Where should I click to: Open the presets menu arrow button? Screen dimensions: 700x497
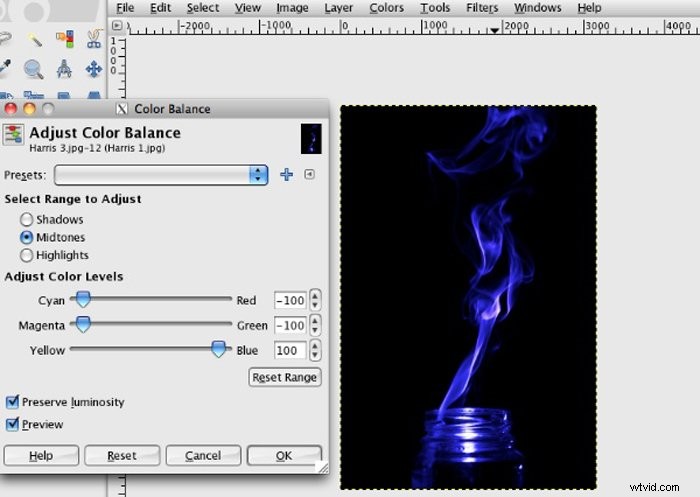[309, 174]
